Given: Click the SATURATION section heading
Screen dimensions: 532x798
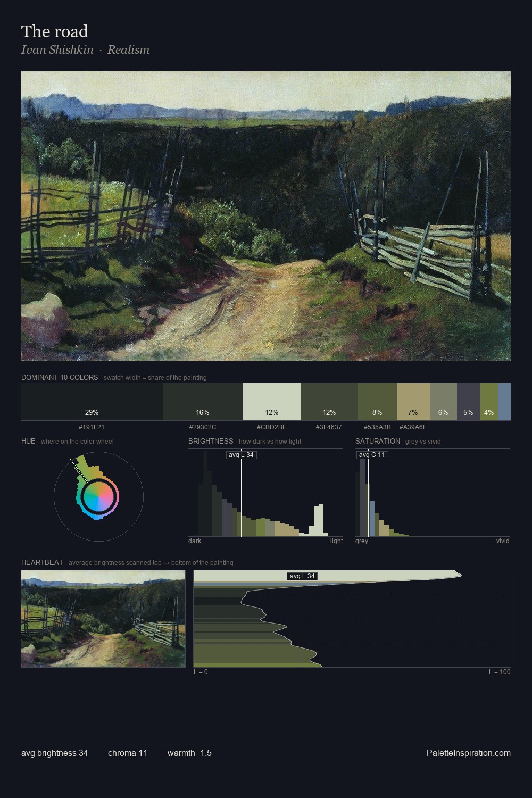Looking at the screenshot, I should pyautogui.click(x=378, y=441).
